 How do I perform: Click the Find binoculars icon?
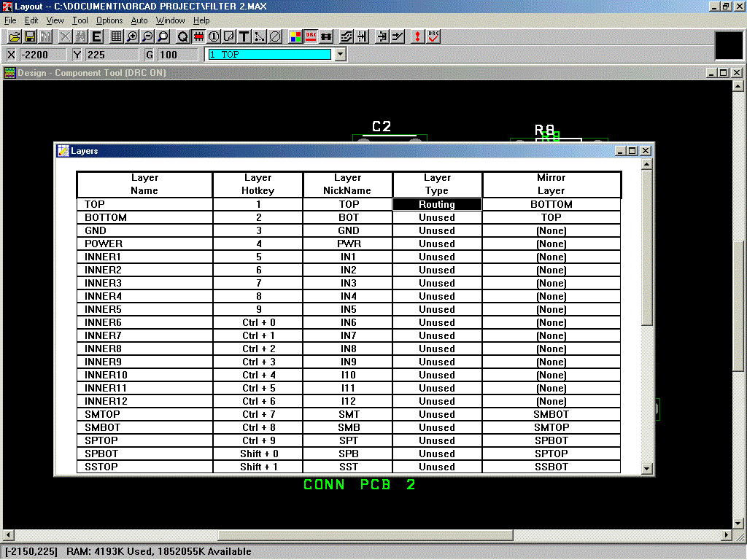(80, 36)
